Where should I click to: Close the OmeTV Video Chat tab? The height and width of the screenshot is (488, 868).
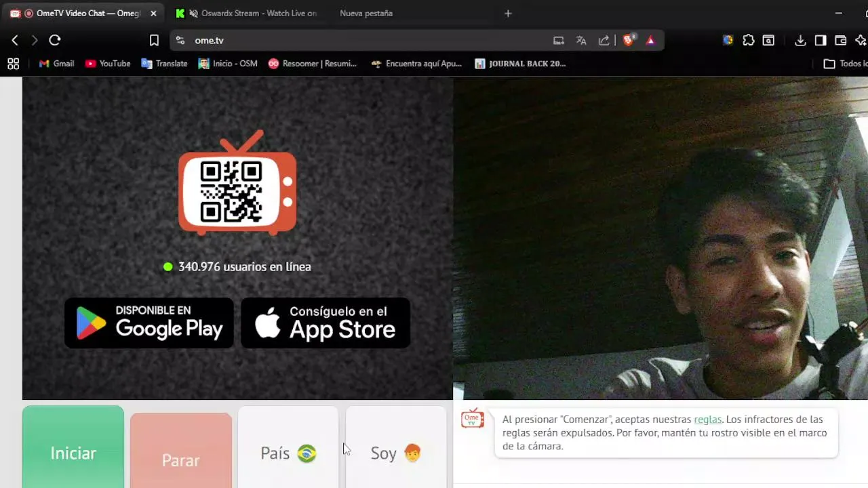tap(153, 14)
